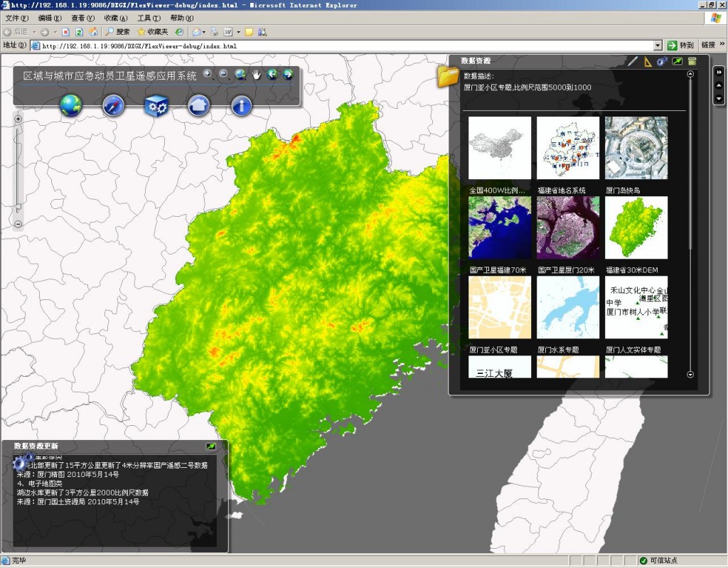Open the blue cube gears tools icon
The width and height of the screenshot is (728, 568).
point(156,106)
